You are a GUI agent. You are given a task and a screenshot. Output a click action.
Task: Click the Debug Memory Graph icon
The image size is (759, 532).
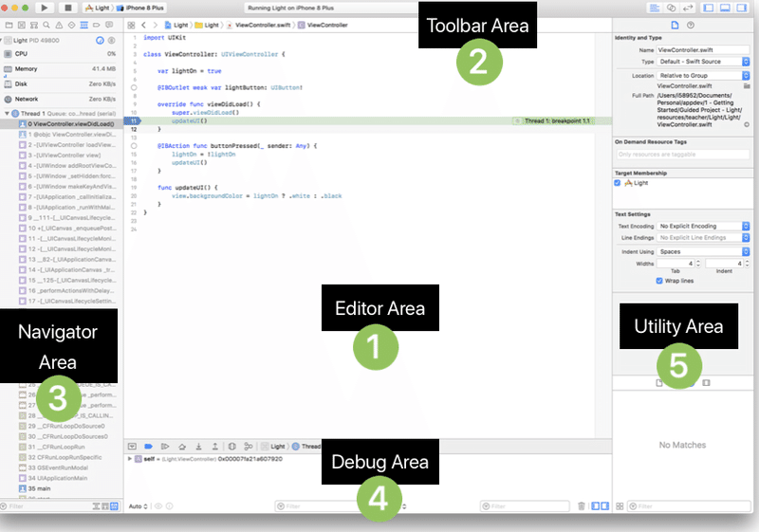(x=249, y=447)
